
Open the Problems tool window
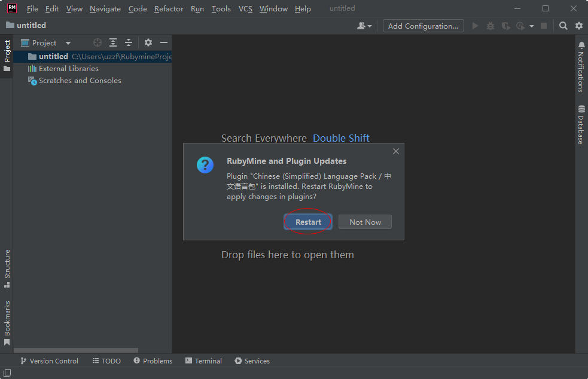(x=153, y=361)
